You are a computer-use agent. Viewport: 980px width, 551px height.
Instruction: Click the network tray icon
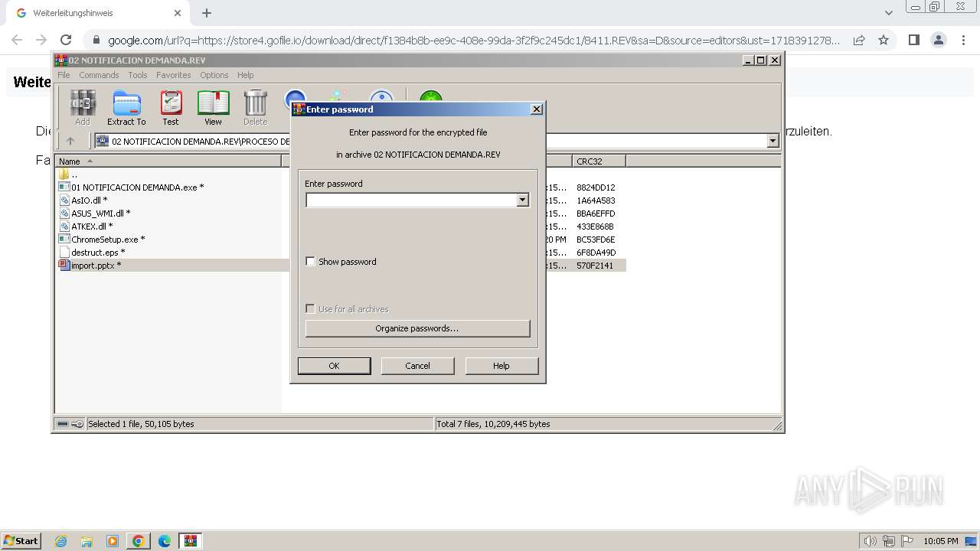coord(889,541)
